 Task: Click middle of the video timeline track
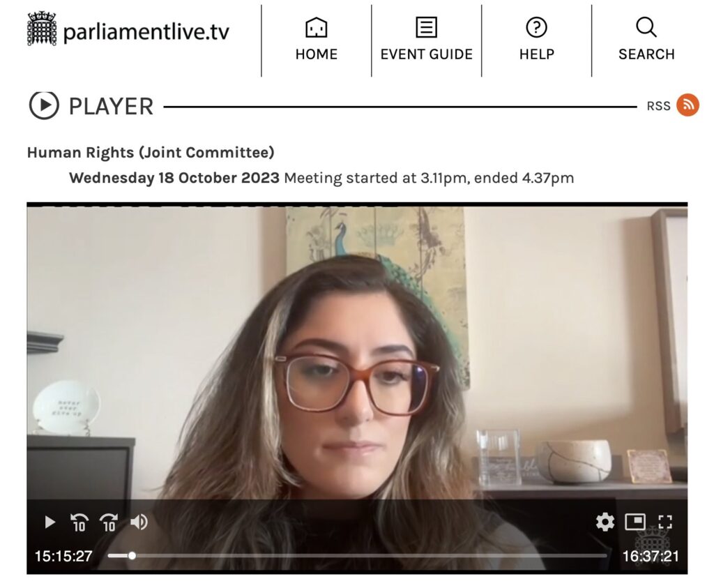coord(358,556)
